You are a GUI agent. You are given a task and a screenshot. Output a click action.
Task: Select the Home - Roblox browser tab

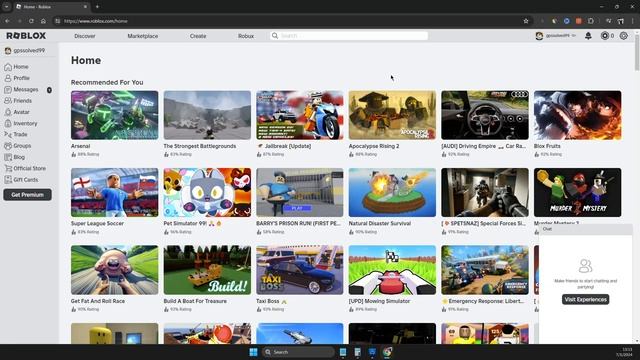51,7
